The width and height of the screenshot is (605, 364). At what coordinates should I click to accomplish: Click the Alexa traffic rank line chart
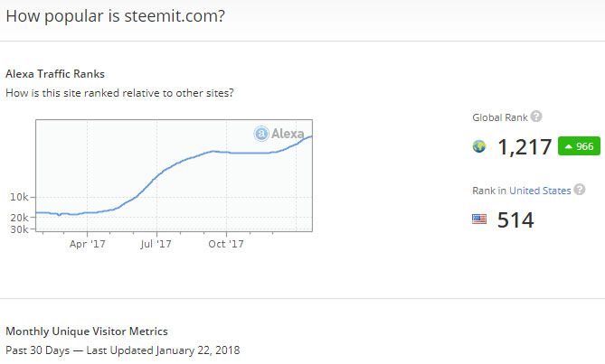(174, 176)
